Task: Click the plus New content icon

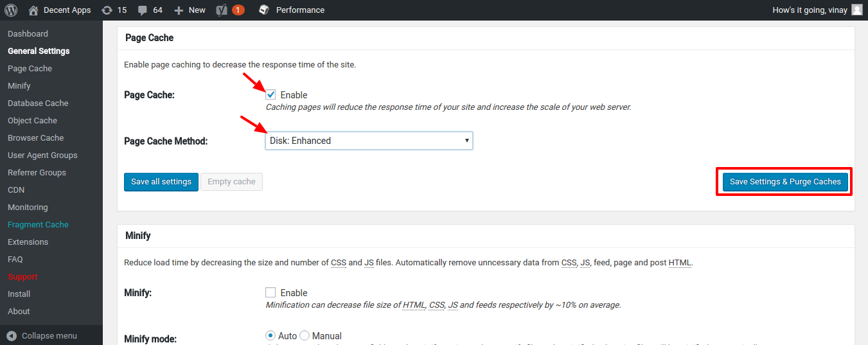Action: click(179, 10)
